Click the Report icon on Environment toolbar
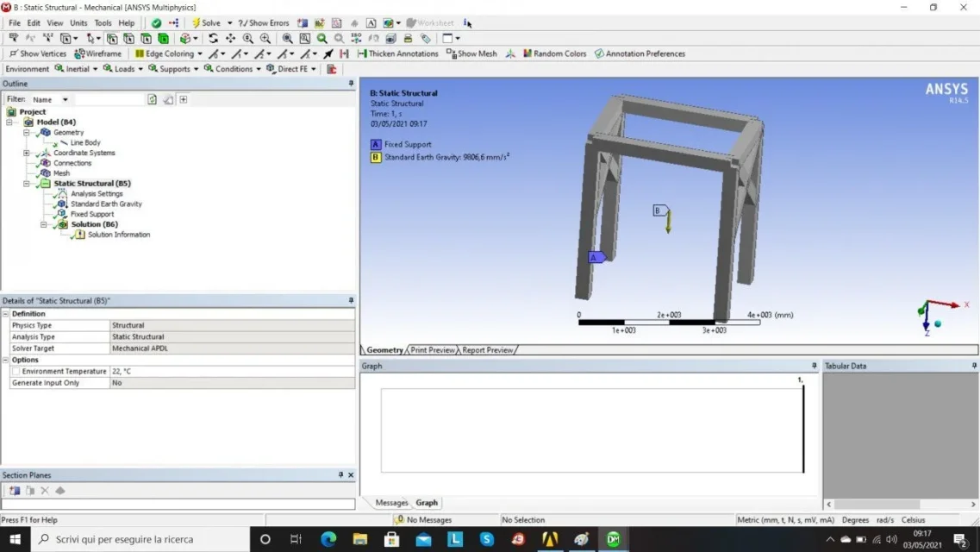This screenshot has height=552, width=980. (332, 69)
